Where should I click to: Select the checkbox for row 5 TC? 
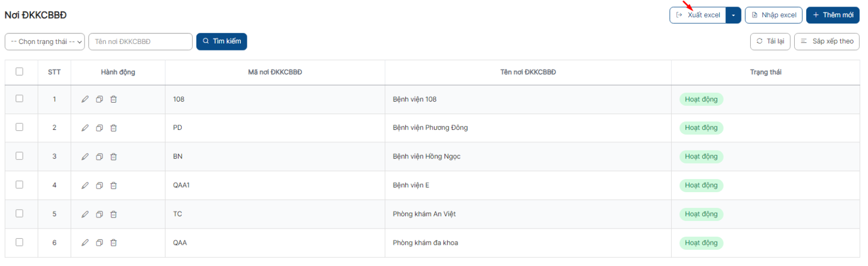click(x=20, y=213)
